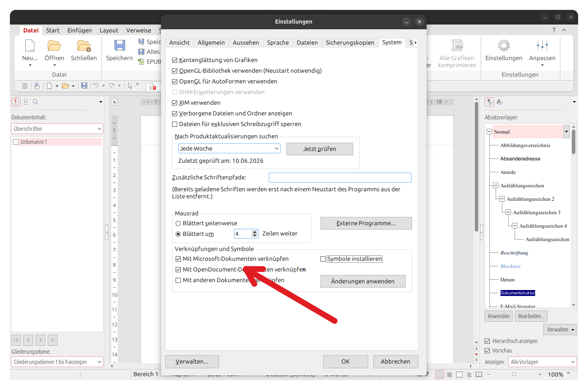Select Blättert um radio button
588x390 pixels.
178,234
